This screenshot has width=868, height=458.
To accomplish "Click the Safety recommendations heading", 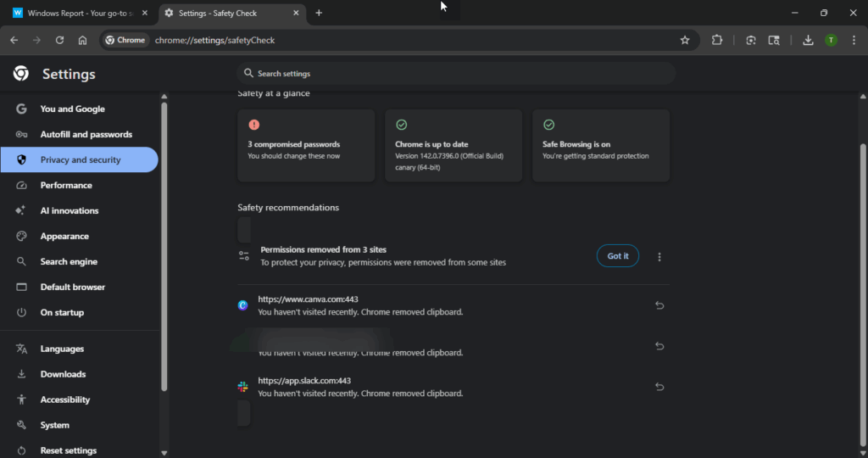I will point(288,207).
